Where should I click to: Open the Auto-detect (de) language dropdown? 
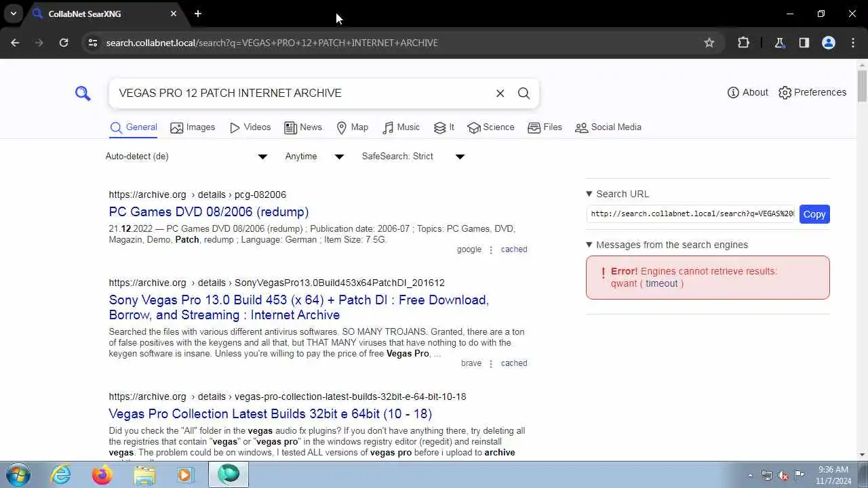186,157
